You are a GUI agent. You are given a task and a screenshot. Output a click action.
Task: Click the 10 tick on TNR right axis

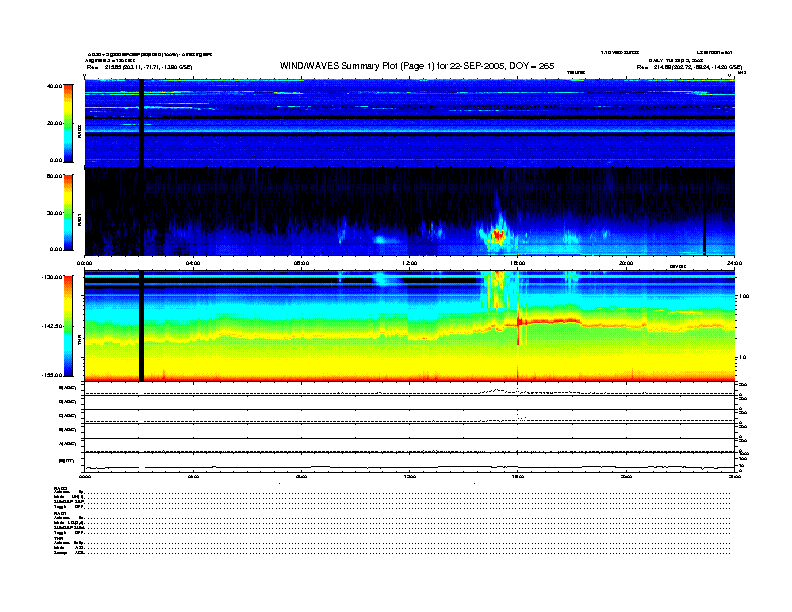742,357
